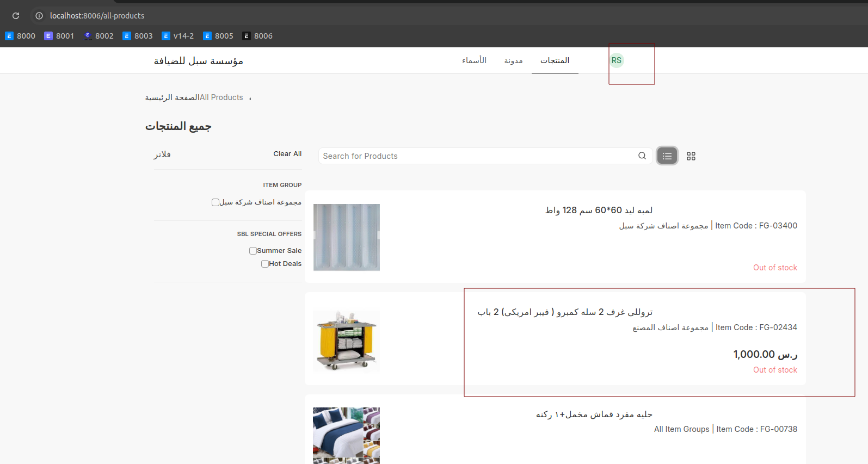The width and height of the screenshot is (868, 464).
Task: Switch to list view layout
Action: [x=667, y=156]
